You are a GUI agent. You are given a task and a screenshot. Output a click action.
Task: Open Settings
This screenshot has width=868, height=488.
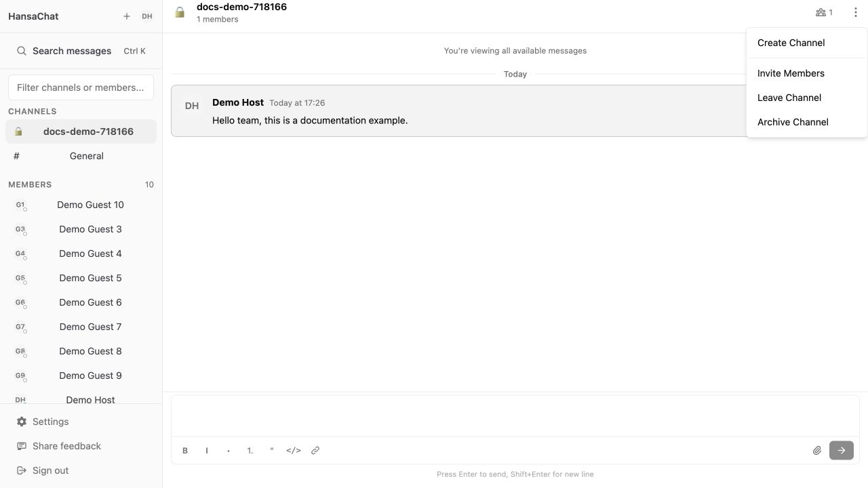(81, 422)
